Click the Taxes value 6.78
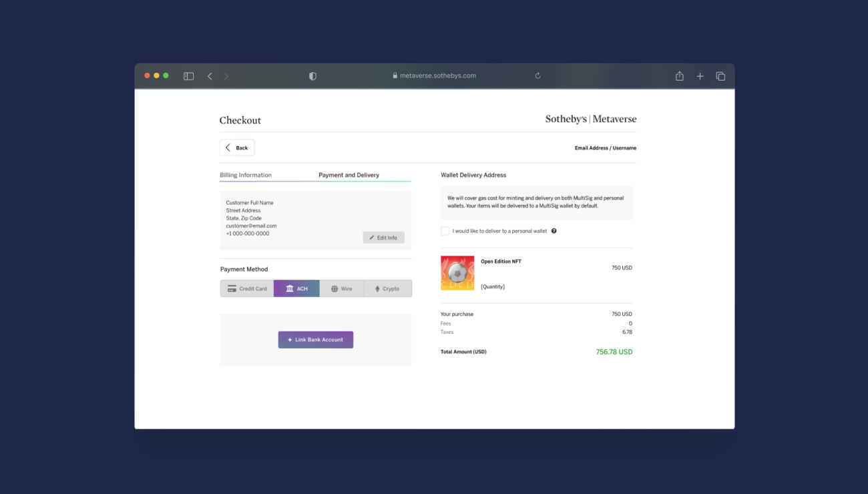 [627, 332]
